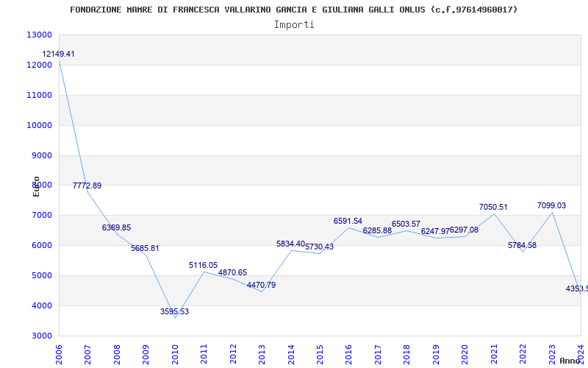
Task: Click the year 2011 axis label
Action: click(204, 355)
